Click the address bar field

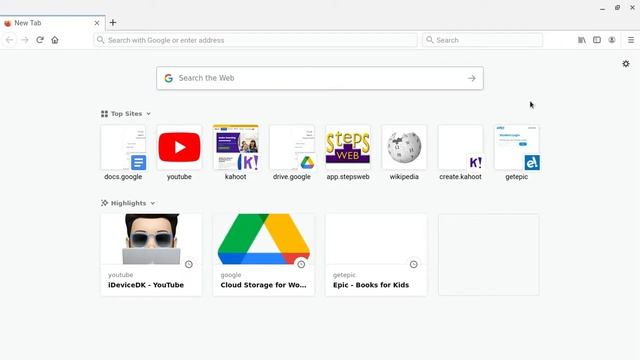point(256,40)
